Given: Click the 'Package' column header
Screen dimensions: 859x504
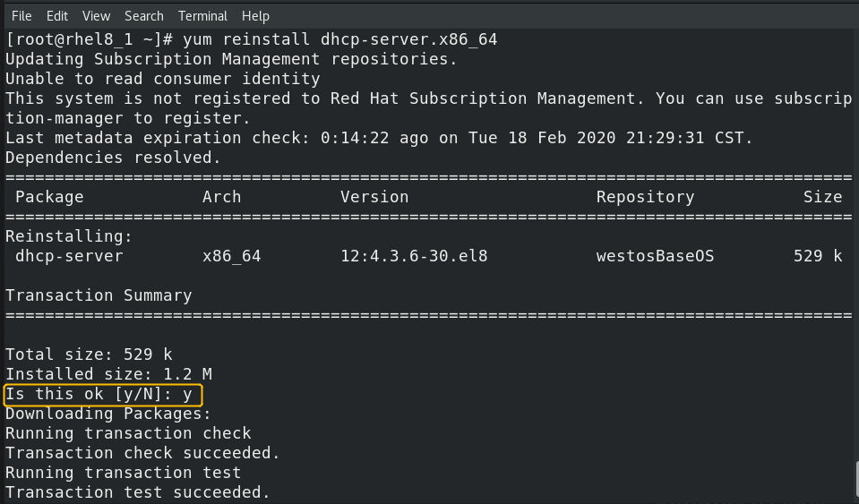Looking at the screenshot, I should 49,197.
